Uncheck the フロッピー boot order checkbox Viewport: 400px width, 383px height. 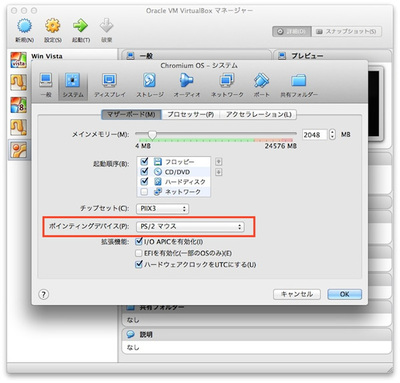click(144, 161)
